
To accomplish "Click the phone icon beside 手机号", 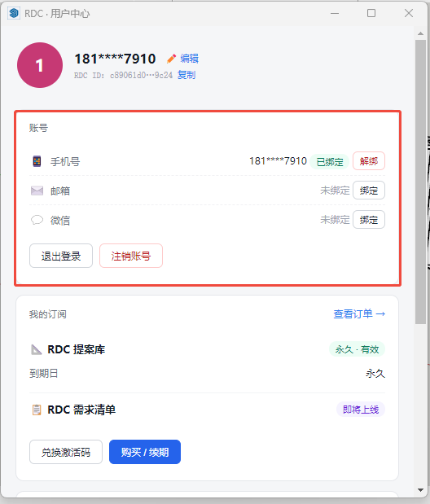I will [x=37, y=161].
